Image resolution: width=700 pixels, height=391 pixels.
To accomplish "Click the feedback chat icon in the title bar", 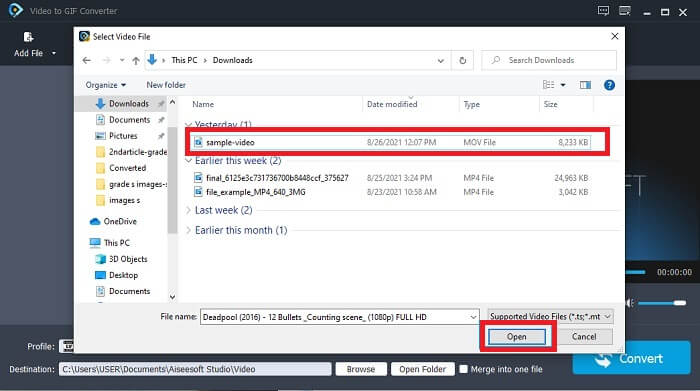I will [603, 11].
